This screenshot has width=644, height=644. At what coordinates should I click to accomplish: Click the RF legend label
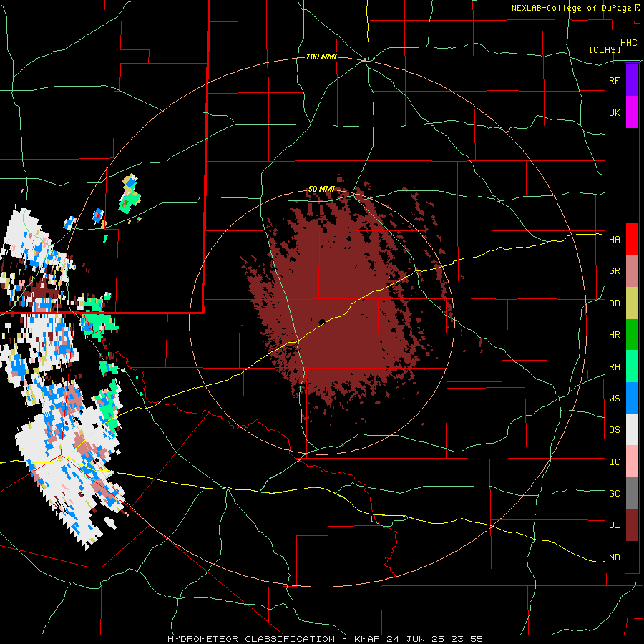coord(614,80)
